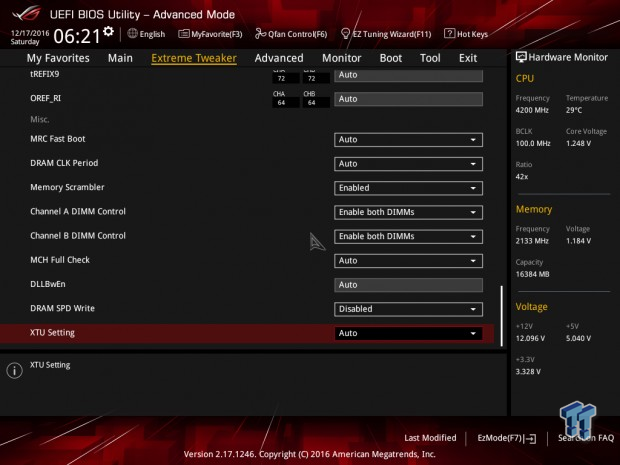
Task: Select the XTU Setting row label
Action: click(x=52, y=333)
